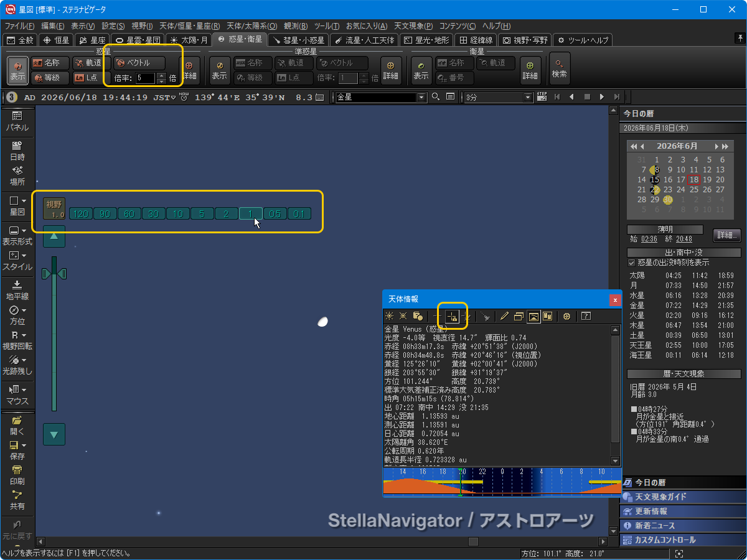Toggle the planet 表示 display button

tap(17, 68)
